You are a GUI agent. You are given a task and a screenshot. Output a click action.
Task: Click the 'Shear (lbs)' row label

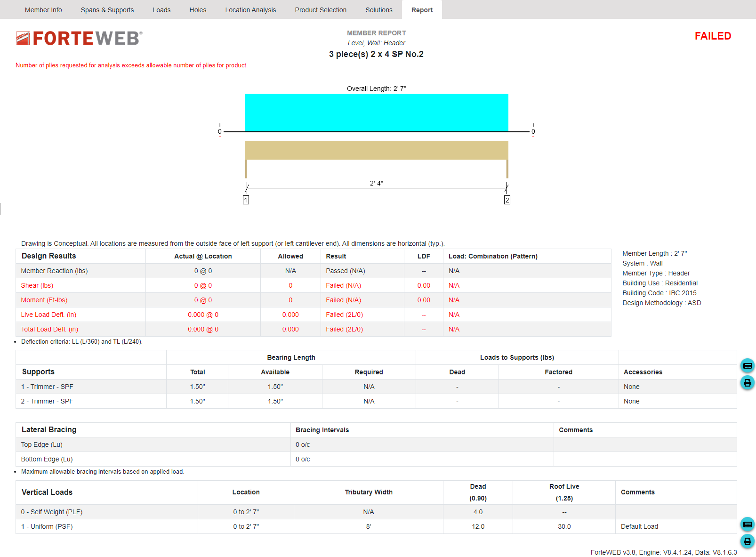pyautogui.click(x=37, y=285)
